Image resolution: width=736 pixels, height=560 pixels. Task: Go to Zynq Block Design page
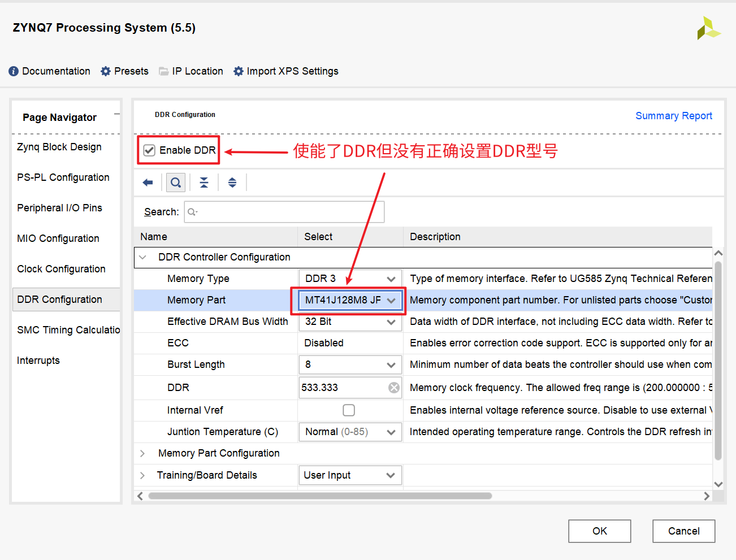[59, 147]
